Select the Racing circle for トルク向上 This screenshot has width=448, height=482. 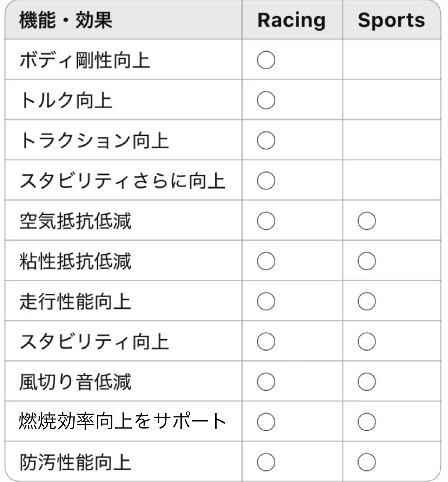[266, 100]
